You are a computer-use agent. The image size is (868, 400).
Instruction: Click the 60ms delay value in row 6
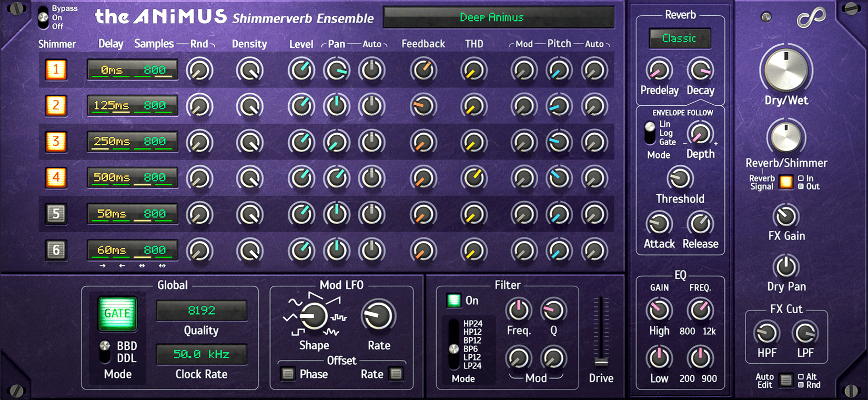click(111, 249)
